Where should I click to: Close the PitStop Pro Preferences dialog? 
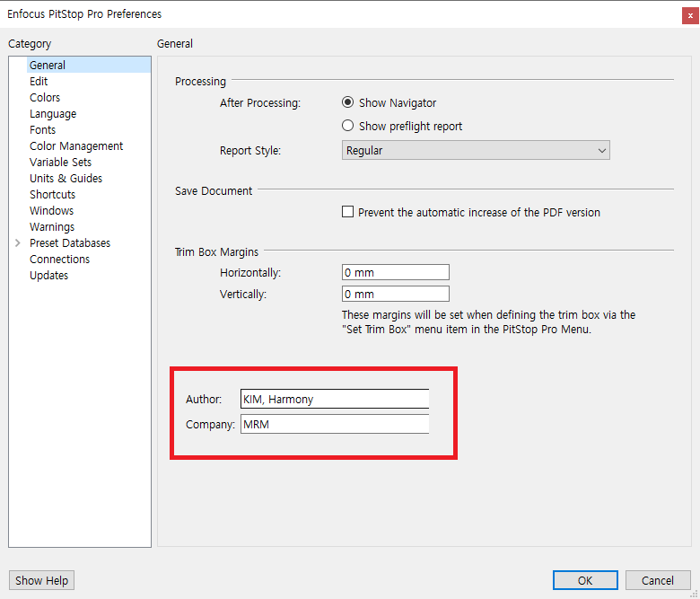687,14
